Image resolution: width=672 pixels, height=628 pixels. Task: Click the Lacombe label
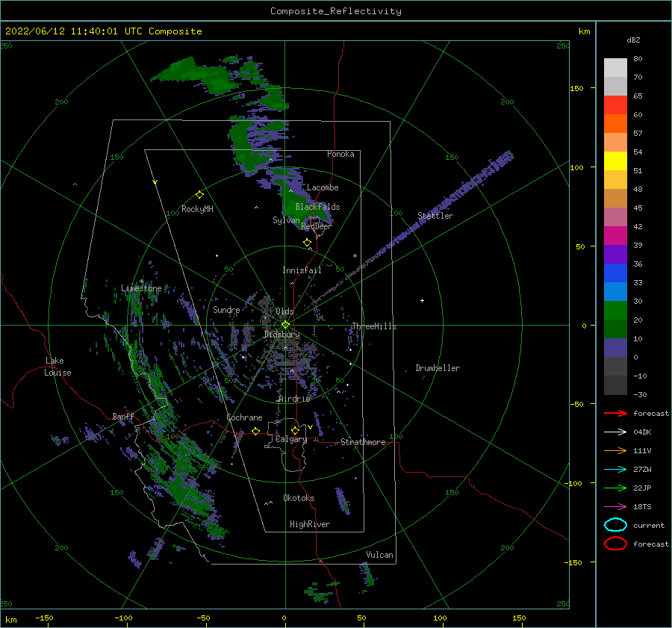click(x=323, y=187)
